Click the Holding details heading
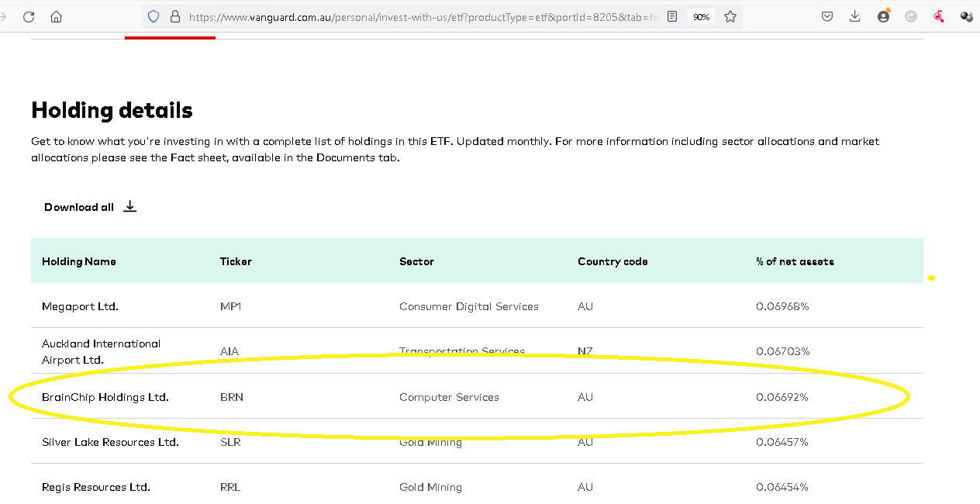This screenshot has height=504, width=980. (x=112, y=110)
